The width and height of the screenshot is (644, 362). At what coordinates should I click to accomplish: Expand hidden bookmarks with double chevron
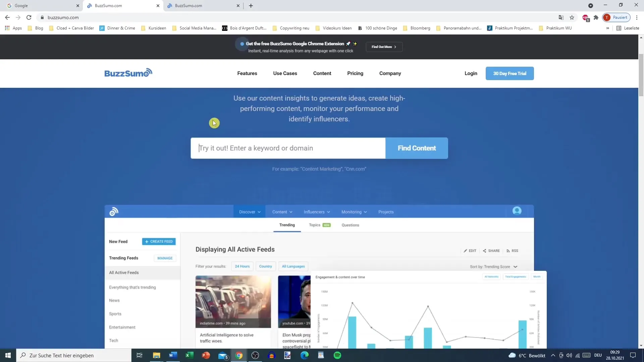pos(607,28)
